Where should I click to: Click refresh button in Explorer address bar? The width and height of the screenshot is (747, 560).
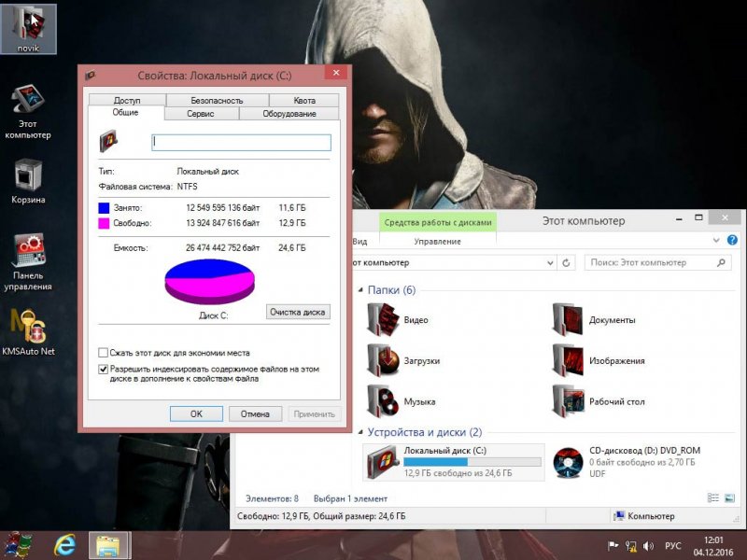566,263
